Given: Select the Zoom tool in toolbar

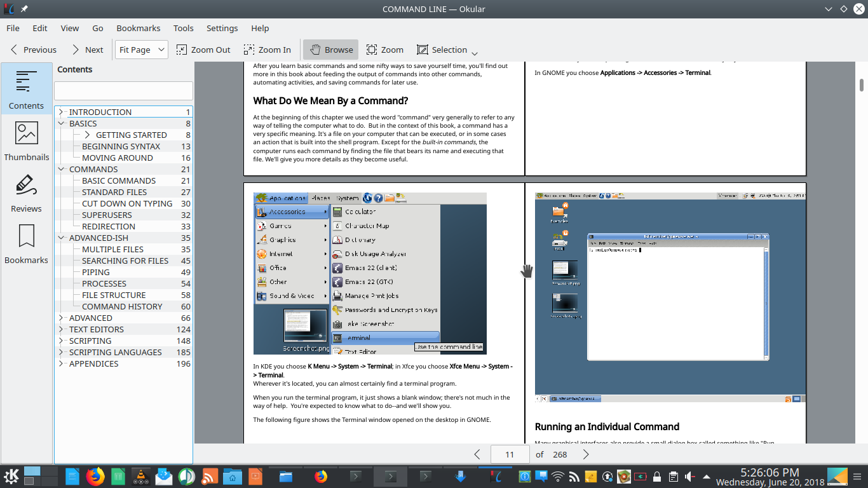Looking at the screenshot, I should click(384, 50).
